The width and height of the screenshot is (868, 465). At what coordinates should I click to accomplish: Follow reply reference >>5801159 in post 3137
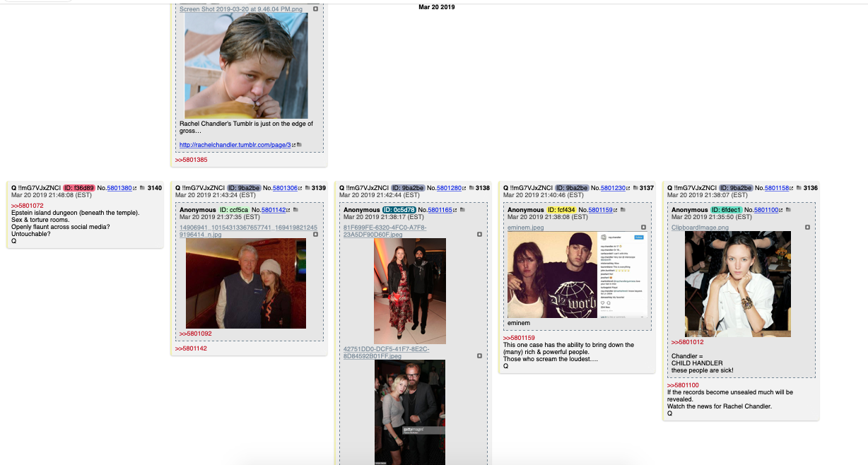click(x=519, y=338)
